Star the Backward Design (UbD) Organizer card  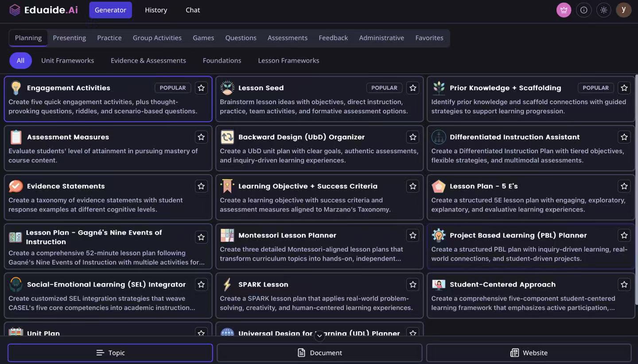pos(413,137)
